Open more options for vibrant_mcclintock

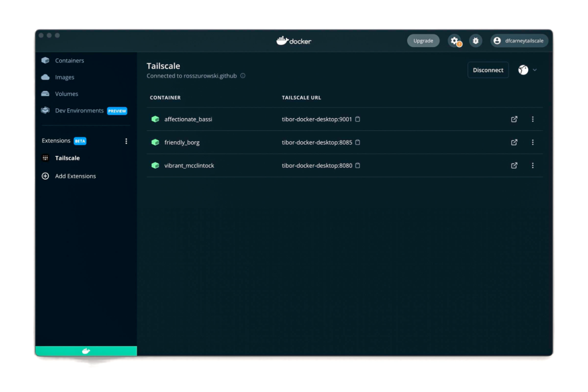(532, 165)
